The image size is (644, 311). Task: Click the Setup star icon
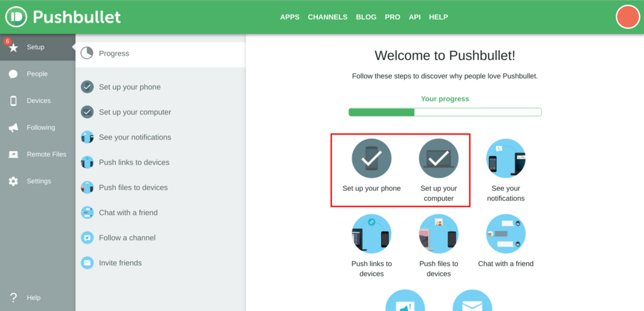[x=14, y=48]
